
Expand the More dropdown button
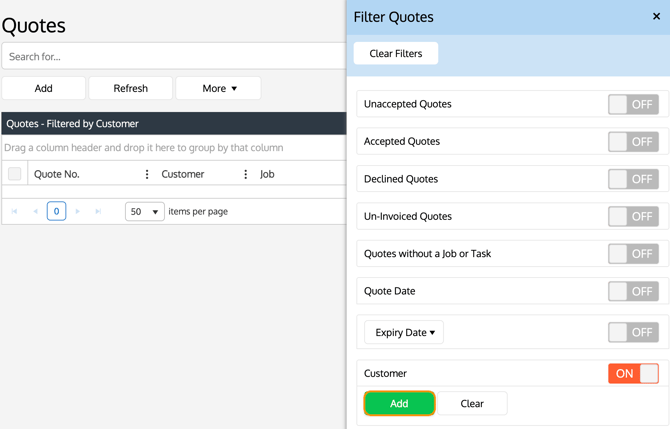point(218,88)
